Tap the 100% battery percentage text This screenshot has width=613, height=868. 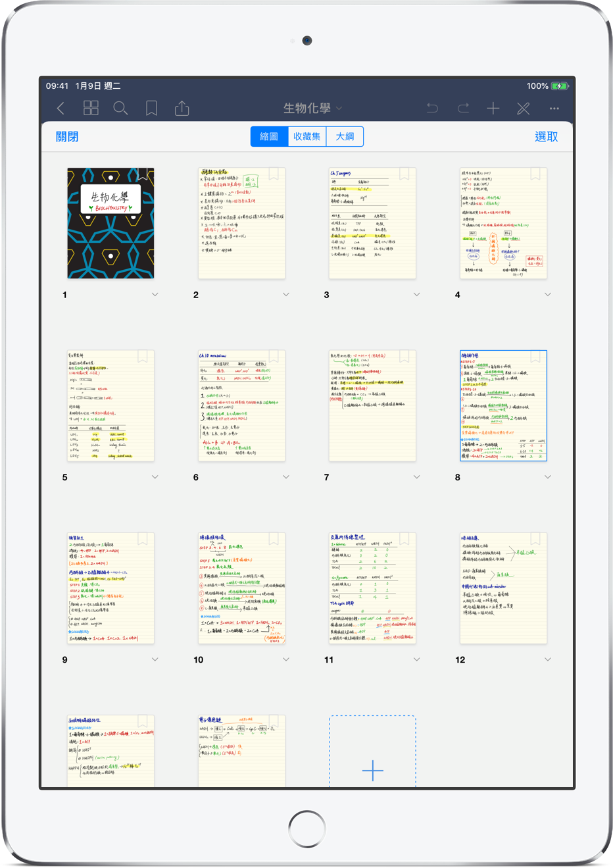537,86
